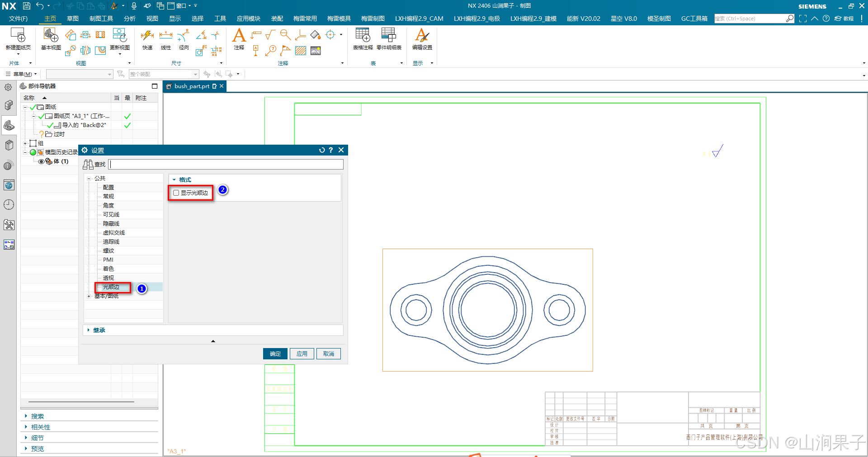Expand the 基本/图纸 tree node

pyautogui.click(x=89, y=296)
